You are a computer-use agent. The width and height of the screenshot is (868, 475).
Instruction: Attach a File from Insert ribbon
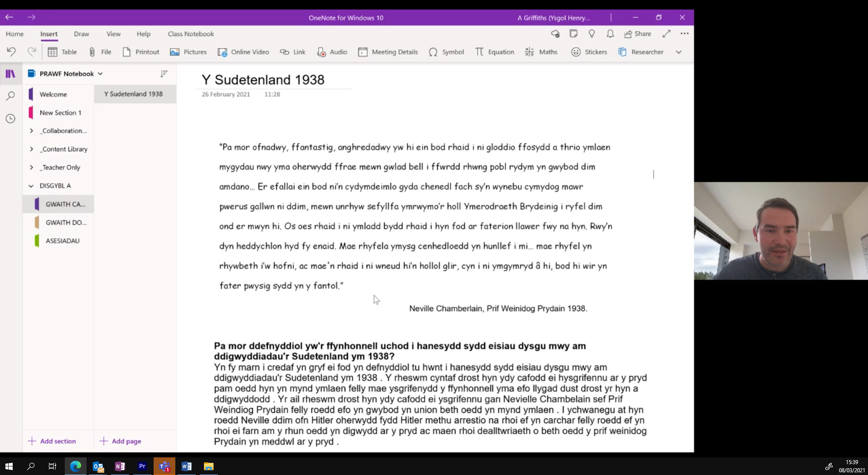(x=100, y=52)
